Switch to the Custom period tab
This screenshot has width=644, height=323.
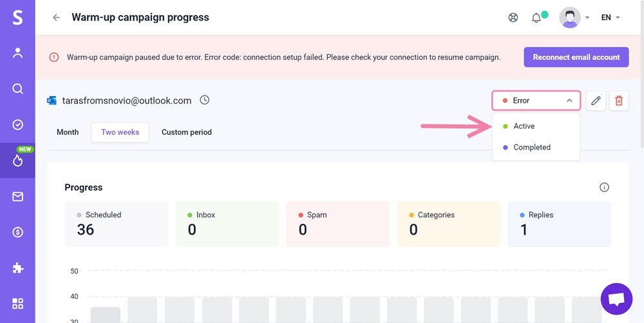(x=187, y=132)
